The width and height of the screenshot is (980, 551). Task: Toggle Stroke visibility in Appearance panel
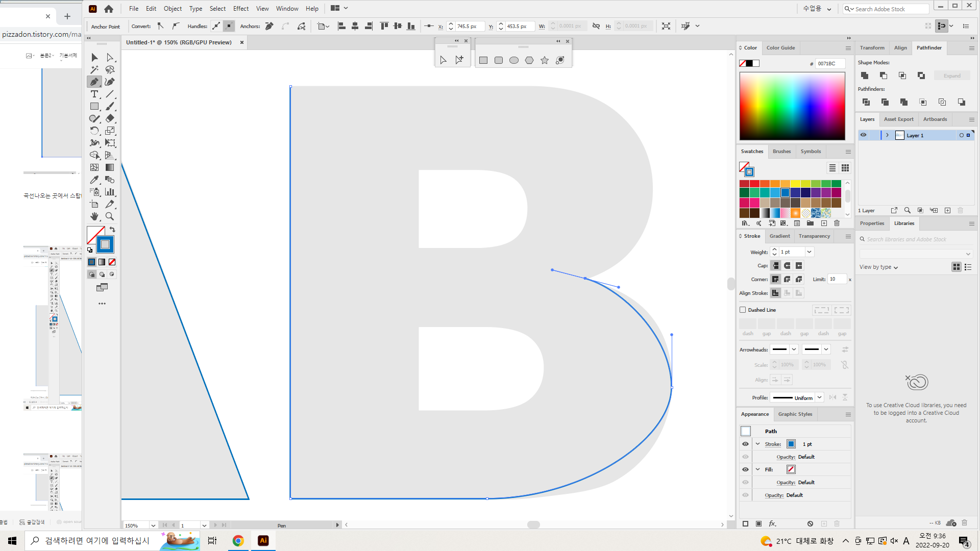click(x=745, y=444)
